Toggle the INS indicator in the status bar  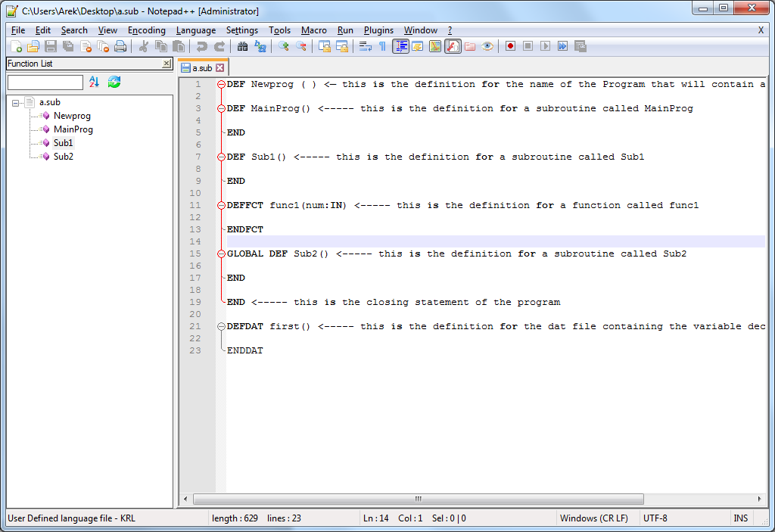point(740,518)
